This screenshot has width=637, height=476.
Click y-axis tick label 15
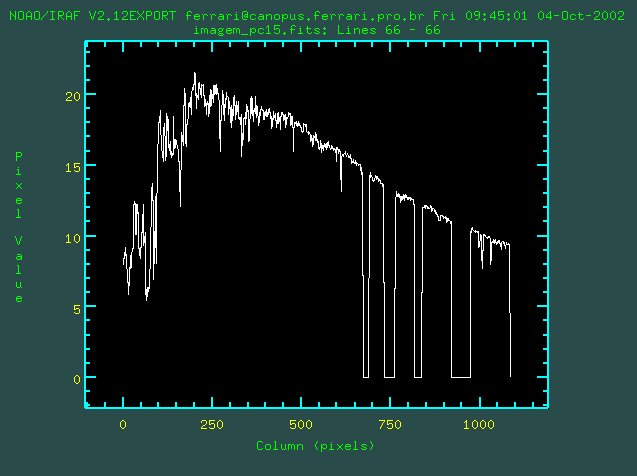click(x=73, y=167)
